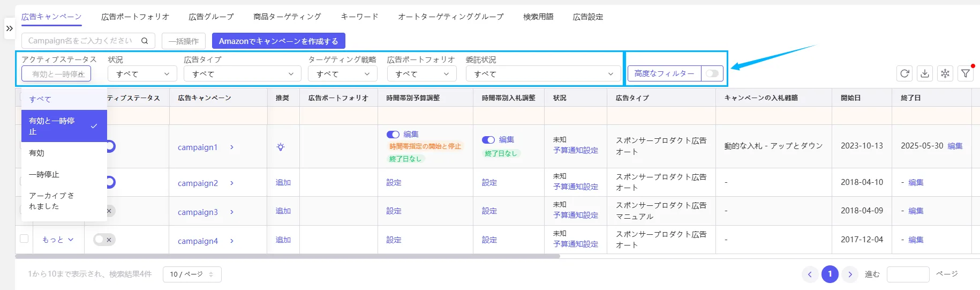Switch to 商品ターゲティング tab

pos(287,17)
